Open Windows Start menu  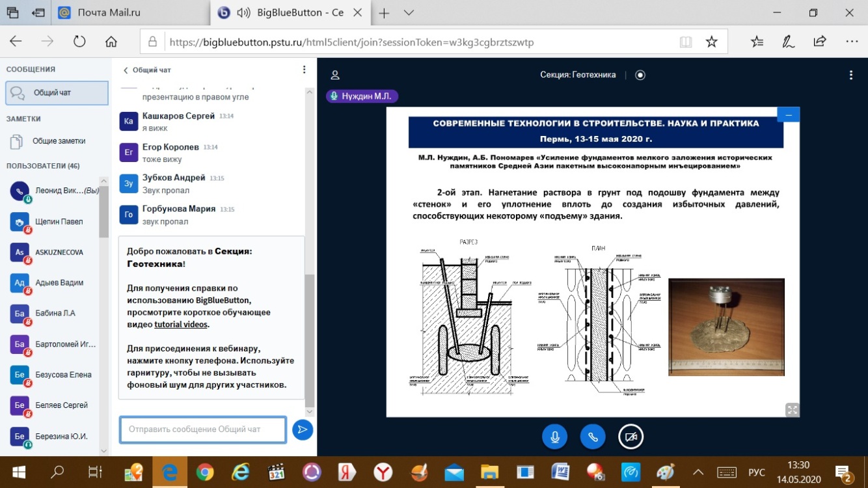[x=18, y=472]
